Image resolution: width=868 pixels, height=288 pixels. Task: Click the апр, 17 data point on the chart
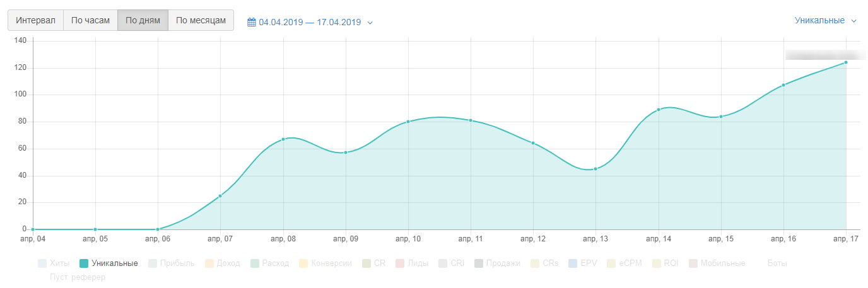845,62
